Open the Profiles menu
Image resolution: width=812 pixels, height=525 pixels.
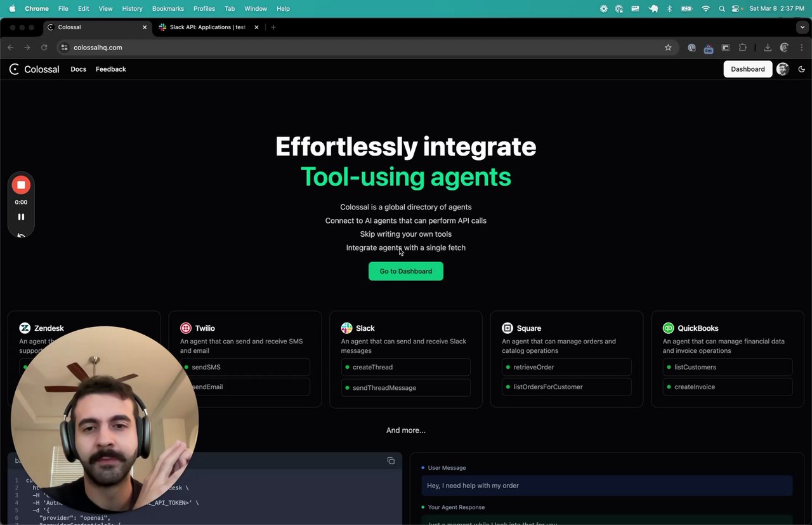pyautogui.click(x=204, y=9)
